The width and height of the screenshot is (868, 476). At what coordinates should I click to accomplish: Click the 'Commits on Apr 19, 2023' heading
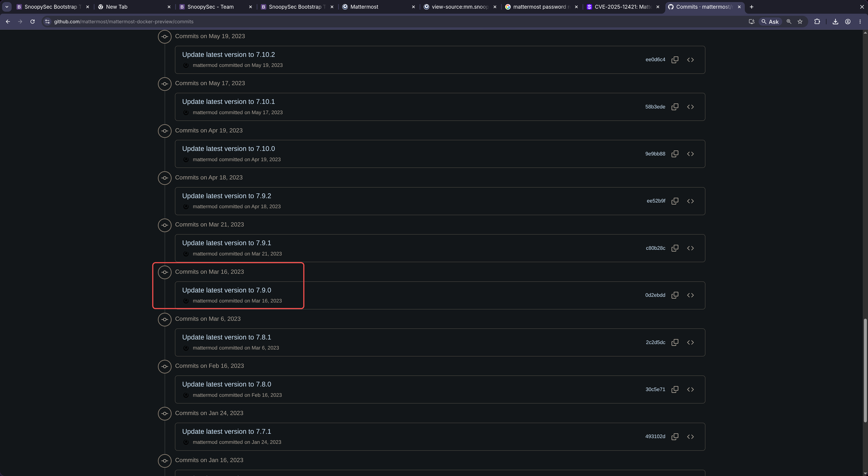coord(209,131)
